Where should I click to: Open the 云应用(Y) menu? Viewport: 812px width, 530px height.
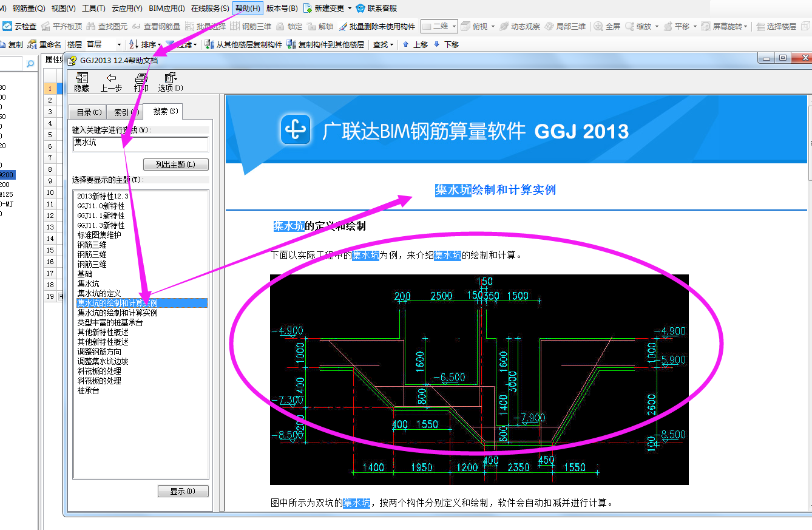click(x=127, y=8)
